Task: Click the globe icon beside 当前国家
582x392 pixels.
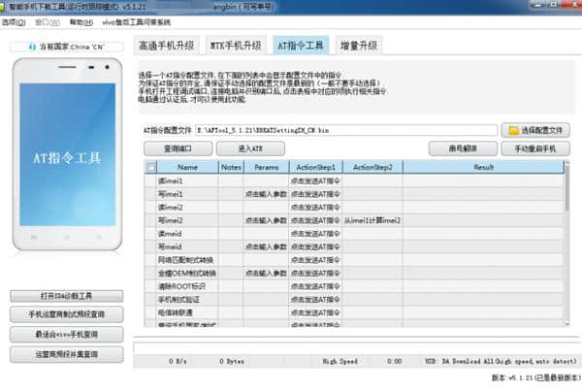Action: click(x=35, y=46)
